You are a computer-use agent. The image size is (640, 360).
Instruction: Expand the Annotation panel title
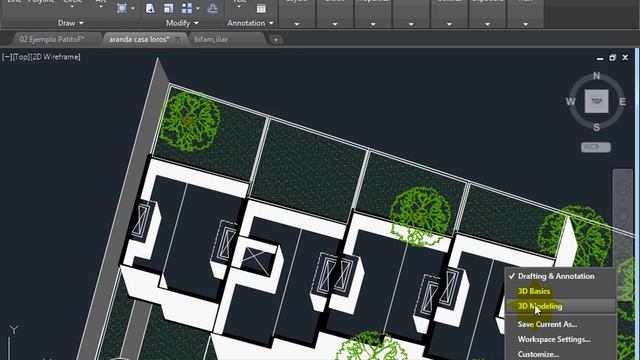click(x=250, y=23)
